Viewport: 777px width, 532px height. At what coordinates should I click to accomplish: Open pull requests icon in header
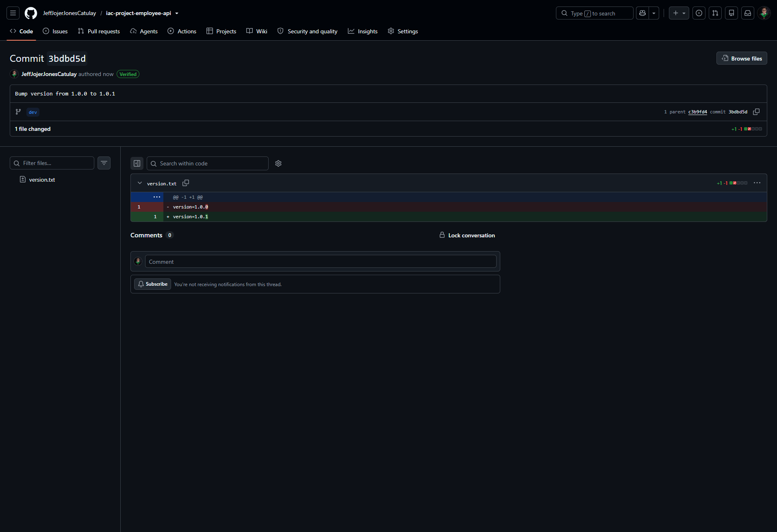[715, 13]
